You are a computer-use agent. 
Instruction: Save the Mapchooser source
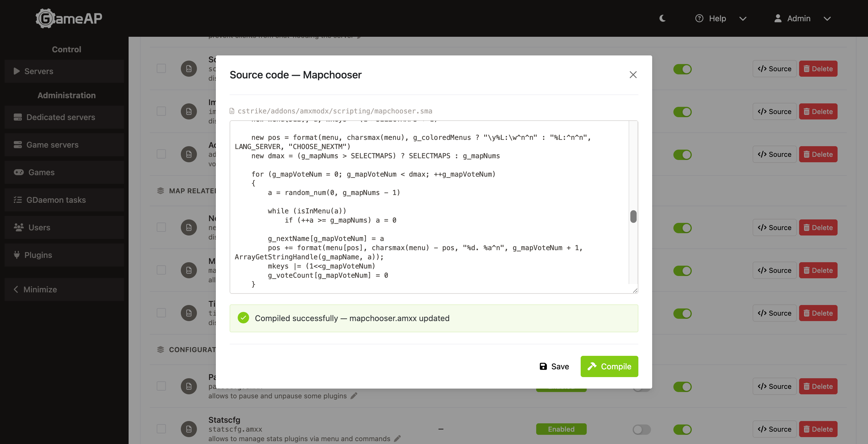pyautogui.click(x=554, y=366)
